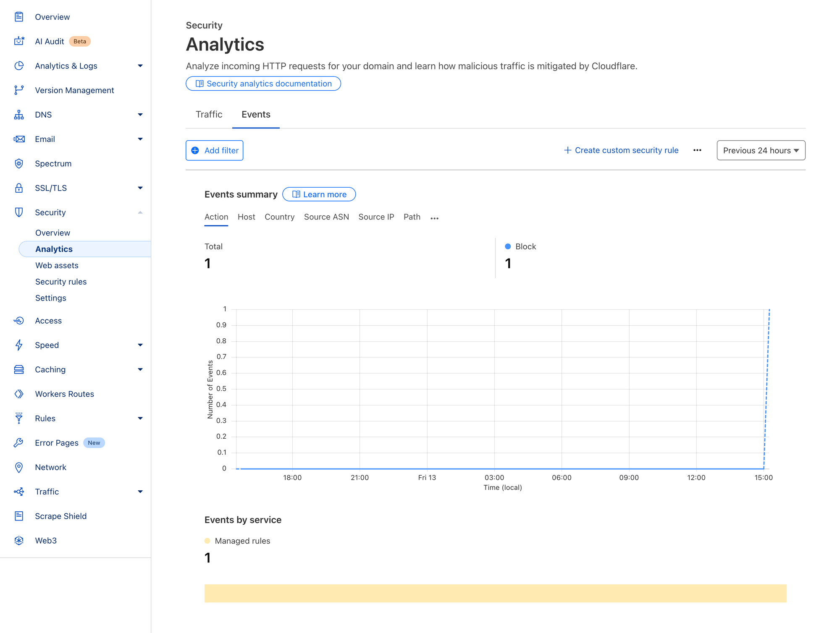This screenshot has height=633, width=840.
Task: Expand the Traffic sidebar section arrow
Action: 140,492
